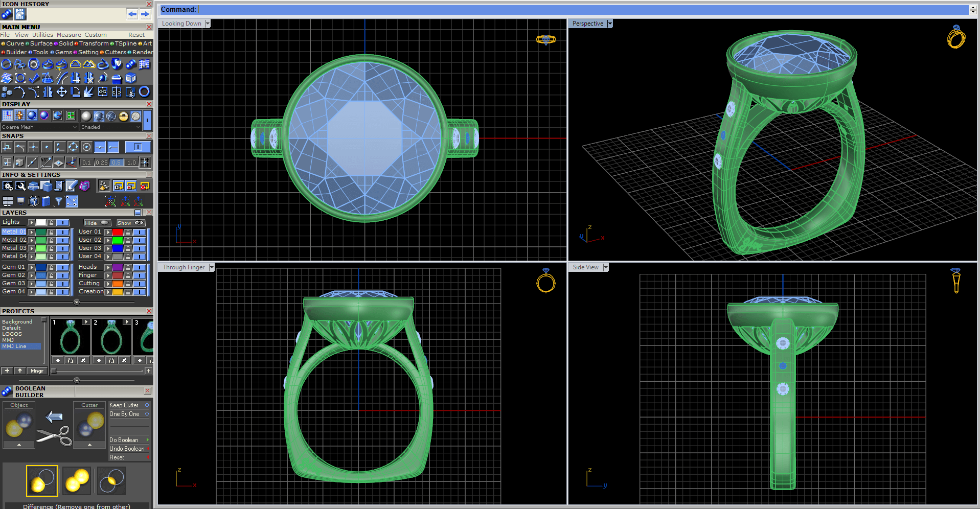
Task: Select the move arrows tool in main menu
Action: (61, 92)
